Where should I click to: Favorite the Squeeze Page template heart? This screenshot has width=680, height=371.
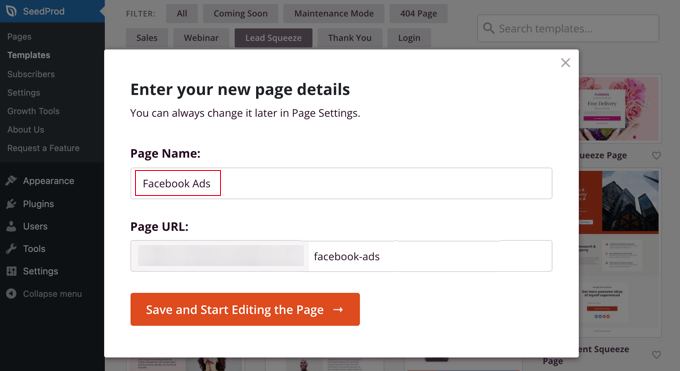point(656,155)
